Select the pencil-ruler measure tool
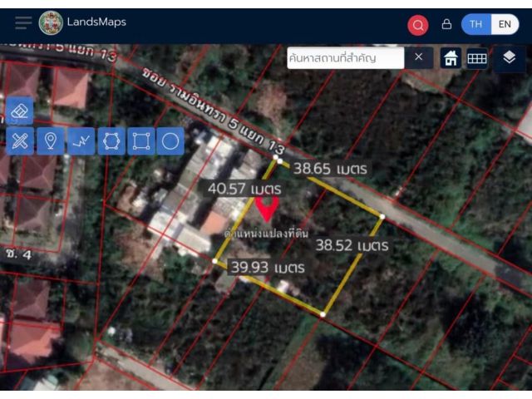532x399 pixels. point(20,140)
